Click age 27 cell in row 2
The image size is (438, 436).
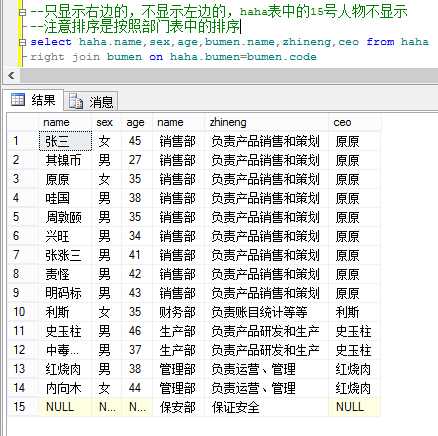pyautogui.click(x=137, y=160)
